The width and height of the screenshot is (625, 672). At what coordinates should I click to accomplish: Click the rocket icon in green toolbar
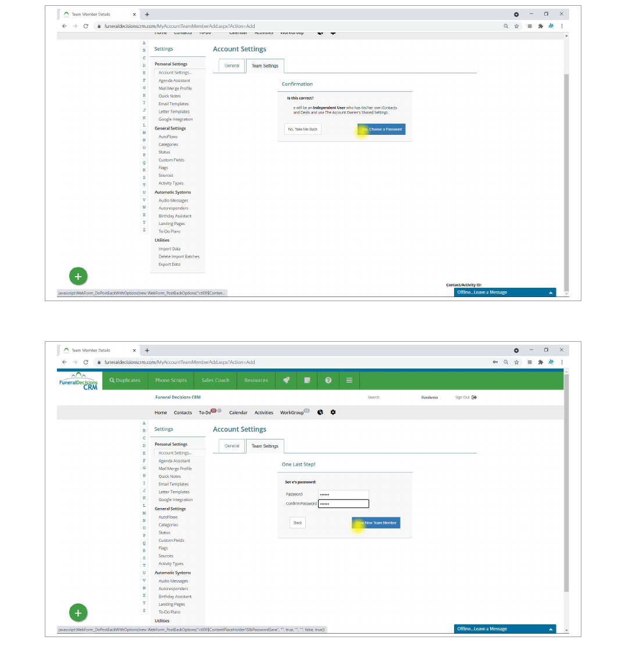(x=286, y=380)
